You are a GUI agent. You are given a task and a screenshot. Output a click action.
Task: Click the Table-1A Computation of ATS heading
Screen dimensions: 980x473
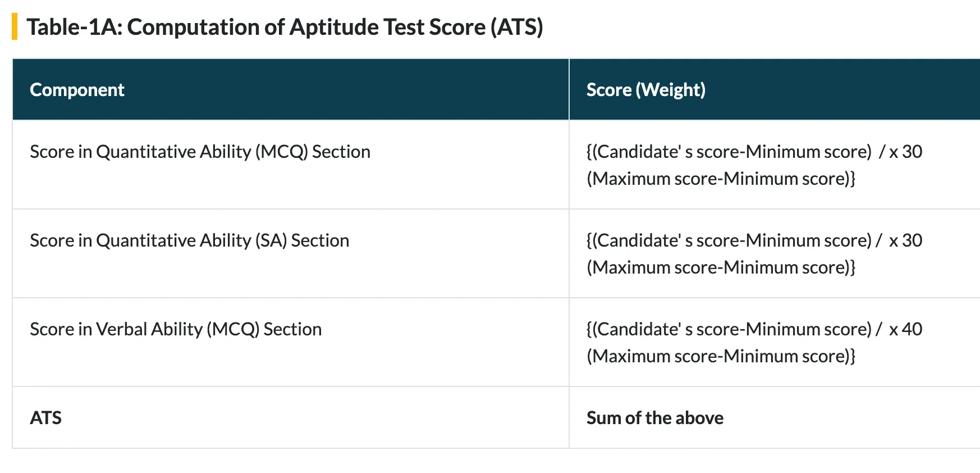[285, 27]
